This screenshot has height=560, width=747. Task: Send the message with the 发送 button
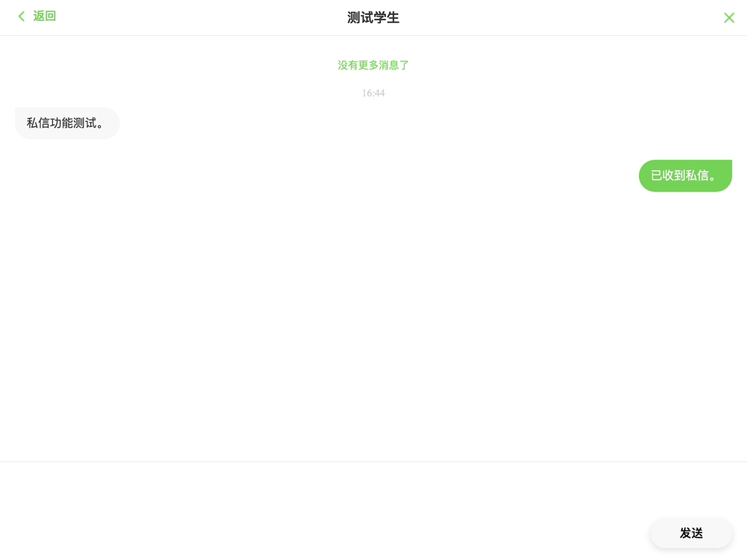[691, 533]
